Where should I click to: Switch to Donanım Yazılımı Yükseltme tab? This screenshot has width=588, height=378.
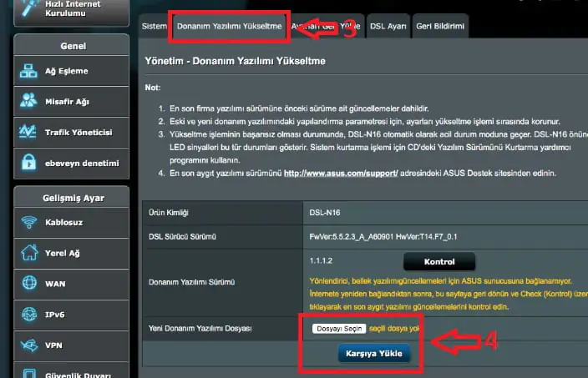tap(229, 26)
